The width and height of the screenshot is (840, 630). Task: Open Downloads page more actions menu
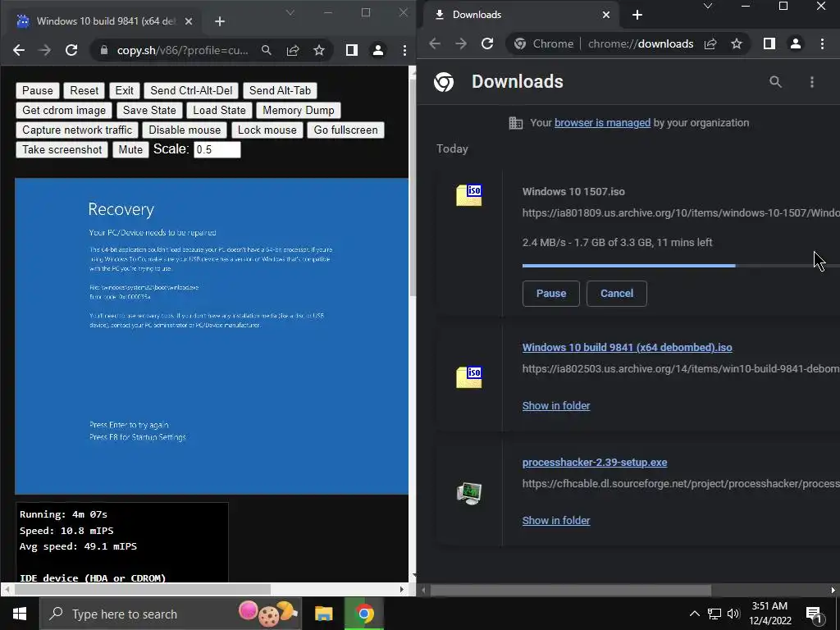(812, 82)
